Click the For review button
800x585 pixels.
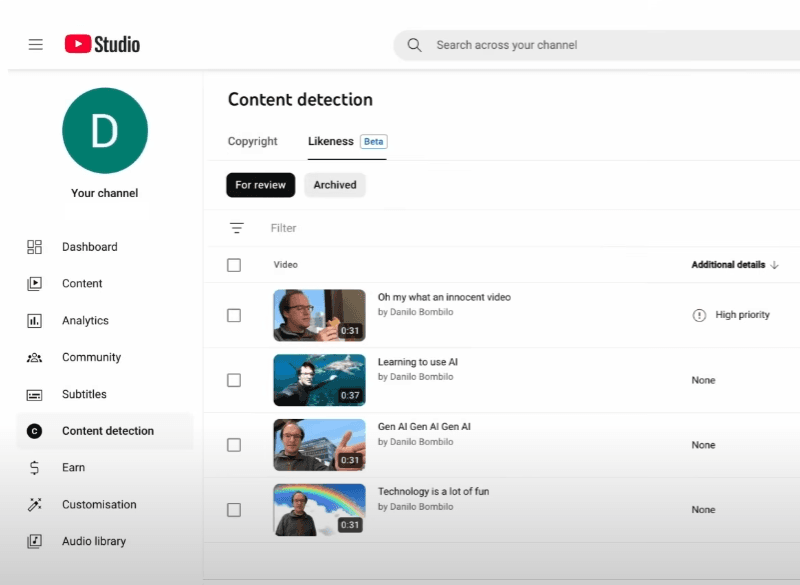point(260,185)
